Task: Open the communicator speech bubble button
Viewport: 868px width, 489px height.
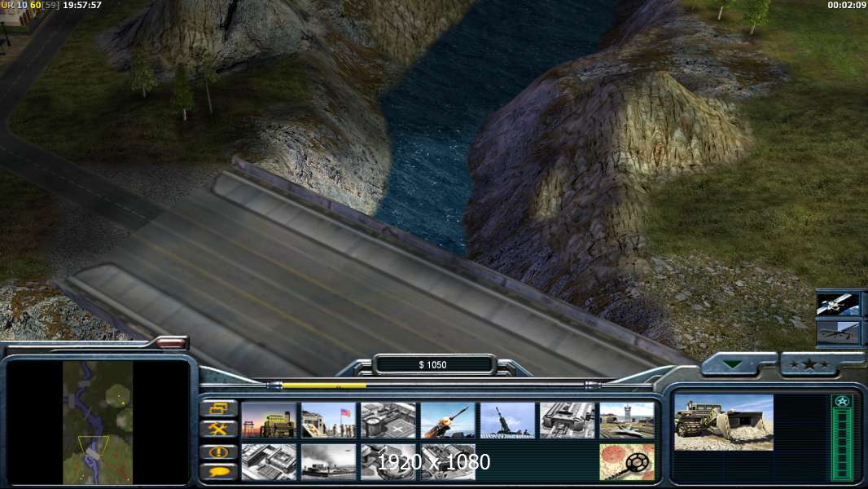Action: click(x=219, y=472)
